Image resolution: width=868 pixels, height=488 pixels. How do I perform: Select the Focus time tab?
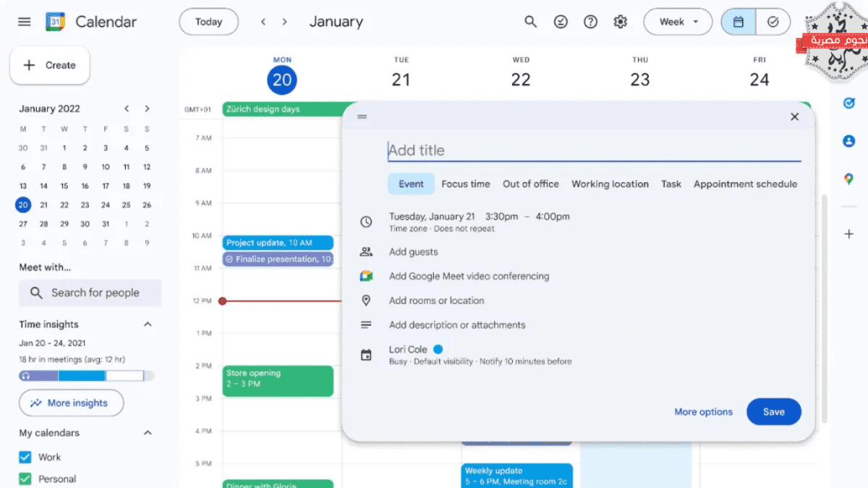466,184
